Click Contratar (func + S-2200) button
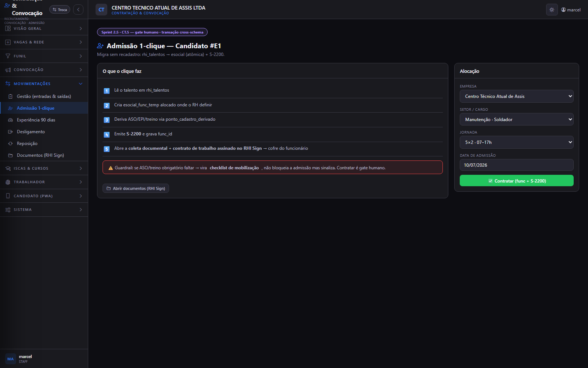The image size is (588, 368). pyautogui.click(x=516, y=181)
